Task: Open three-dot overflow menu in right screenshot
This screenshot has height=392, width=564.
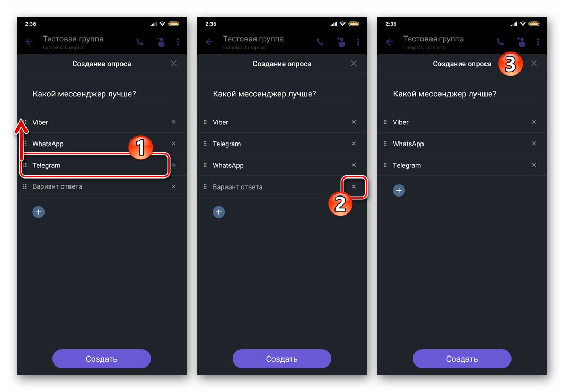Action: 538,42
